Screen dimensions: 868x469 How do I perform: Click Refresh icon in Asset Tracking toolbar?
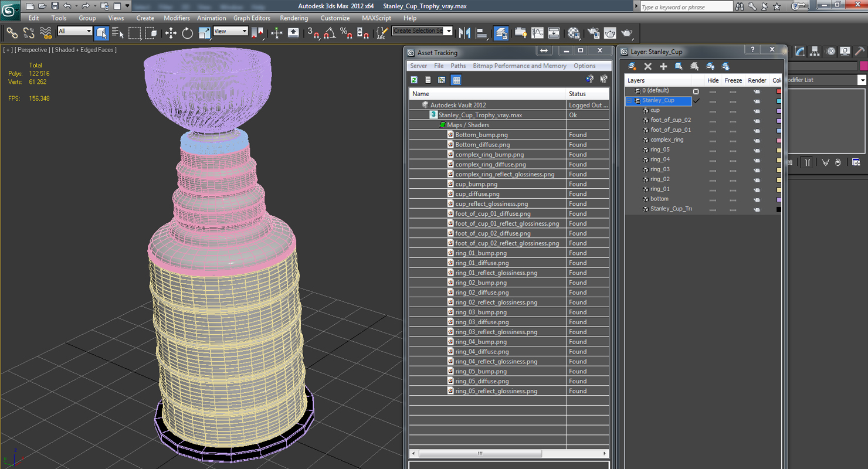tap(414, 80)
